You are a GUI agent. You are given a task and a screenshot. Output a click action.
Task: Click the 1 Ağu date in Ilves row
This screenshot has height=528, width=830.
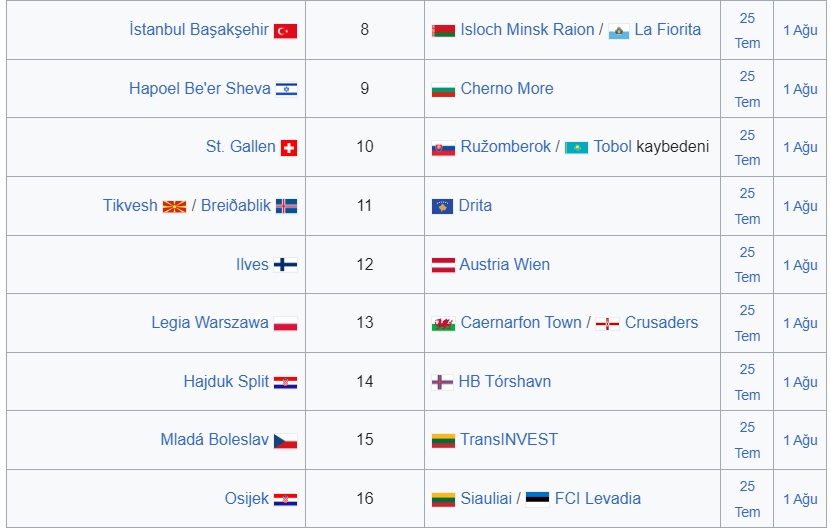[x=800, y=265]
